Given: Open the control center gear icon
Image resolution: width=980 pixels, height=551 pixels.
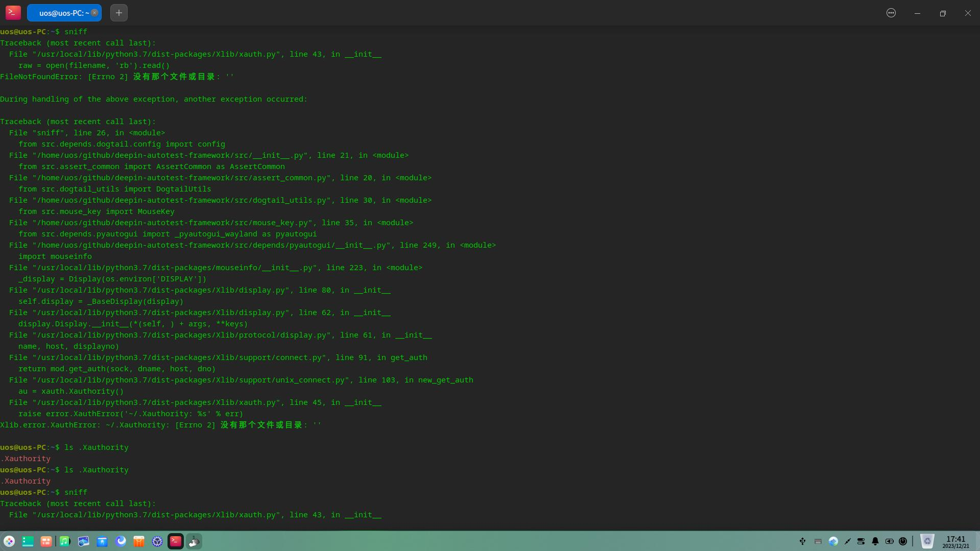Looking at the screenshot, I should click(x=157, y=541).
